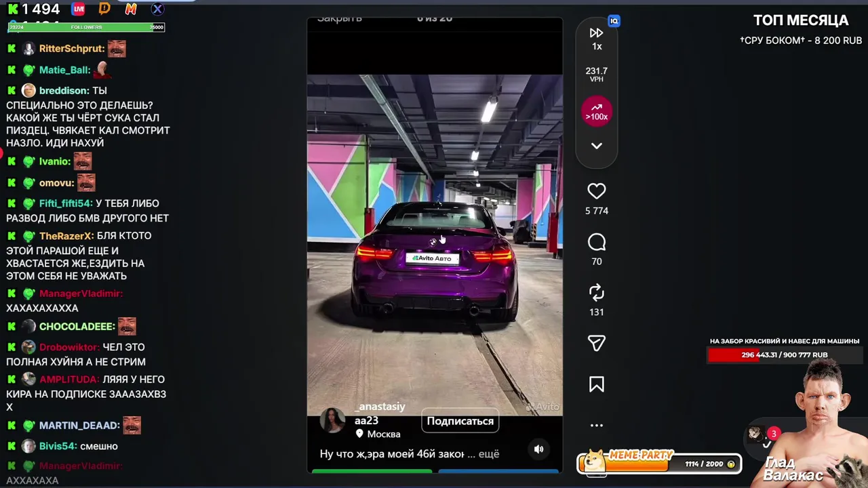
Task: Mute the video sound
Action: point(538,449)
